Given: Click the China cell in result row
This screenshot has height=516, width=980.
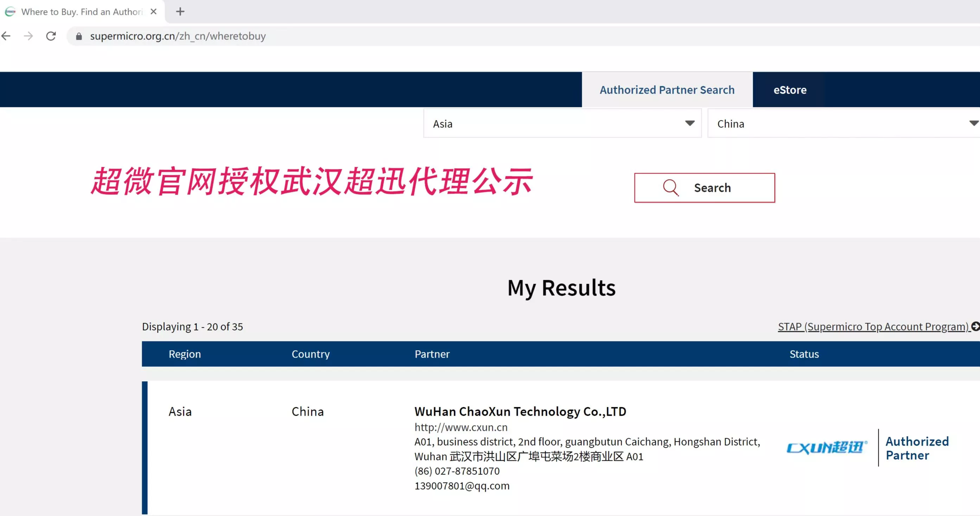Looking at the screenshot, I should (307, 412).
